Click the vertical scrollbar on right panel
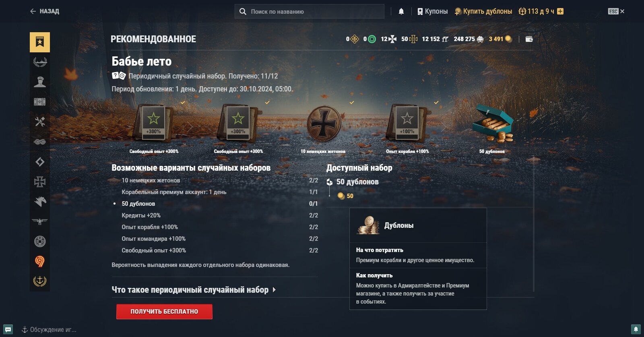 534,223
